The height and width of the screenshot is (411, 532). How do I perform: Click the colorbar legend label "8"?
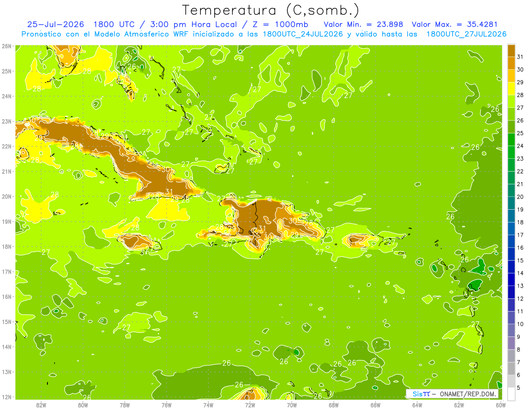click(x=519, y=349)
